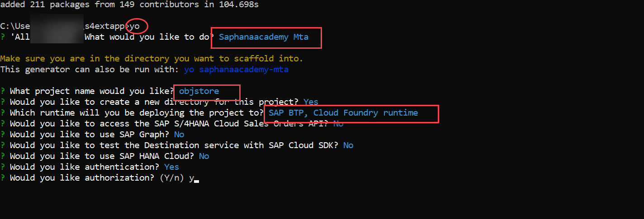Click the No answer for Destination service test
Image resolution: width=644 pixels, height=219 pixels.
click(x=348, y=145)
